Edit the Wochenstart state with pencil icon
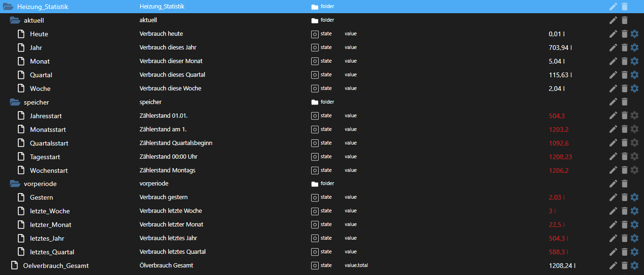The height and width of the screenshot is (275, 644). pyautogui.click(x=613, y=170)
